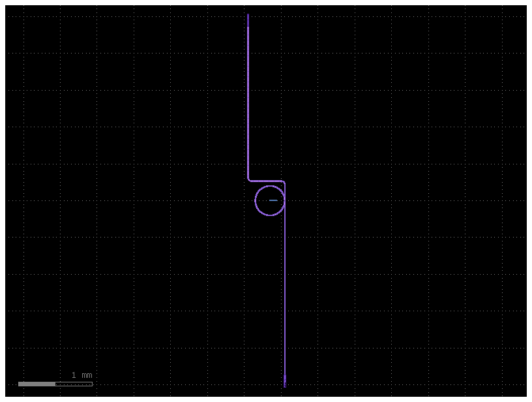Screen dimensions: 532x402
Task: Select the lower vertical trace segment
Action: 285,294
